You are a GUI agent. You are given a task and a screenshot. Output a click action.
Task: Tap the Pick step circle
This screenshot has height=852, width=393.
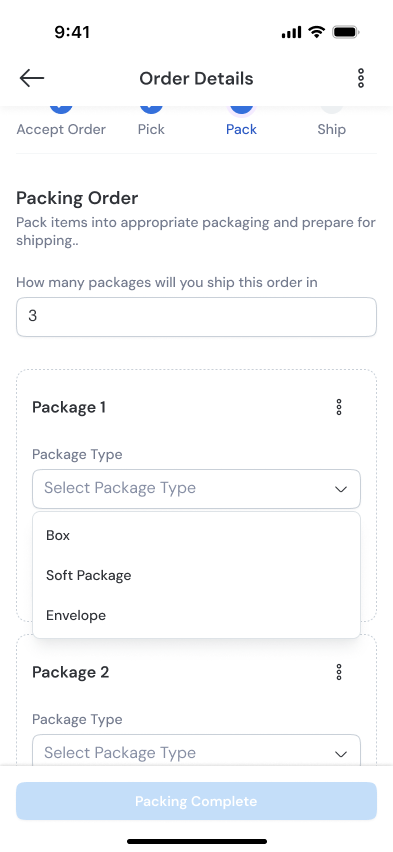(x=151, y=108)
